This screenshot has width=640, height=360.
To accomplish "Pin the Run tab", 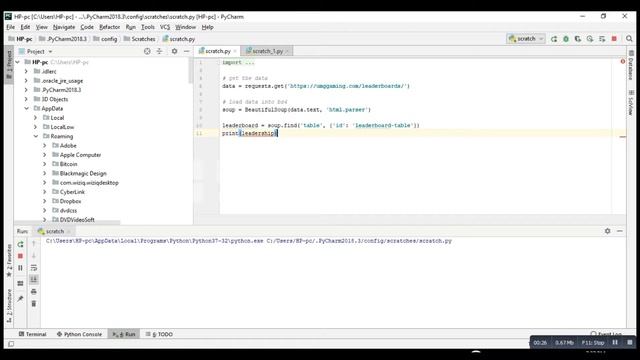I will coord(20,299).
